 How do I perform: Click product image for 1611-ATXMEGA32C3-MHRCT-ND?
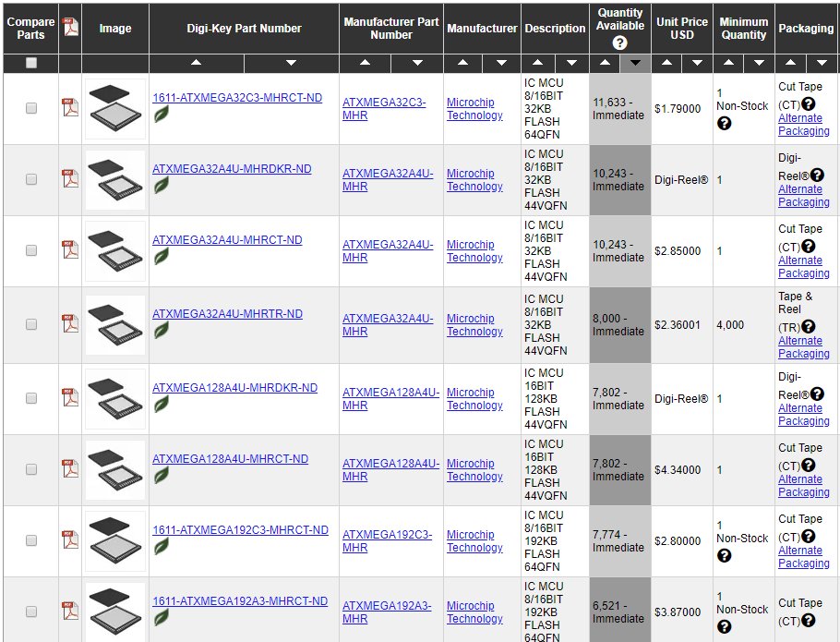[x=115, y=109]
